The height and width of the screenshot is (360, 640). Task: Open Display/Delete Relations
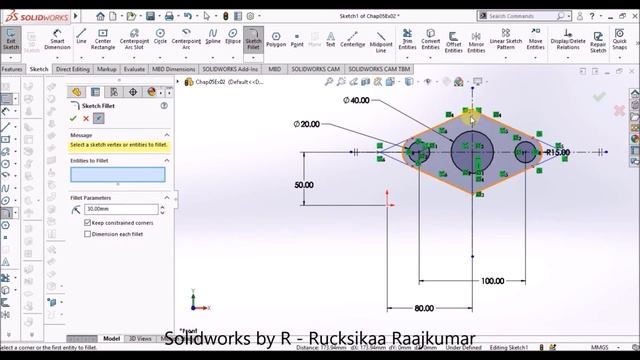[568, 40]
